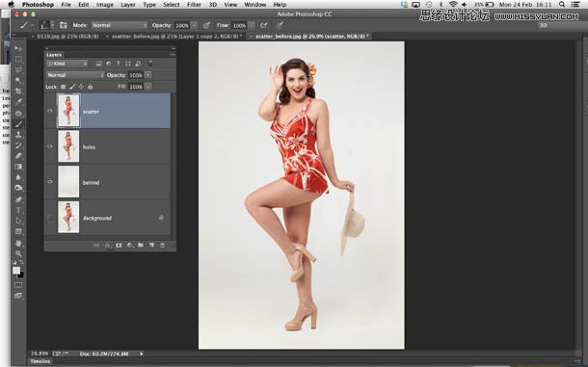Select the Magic Wand tool

pyautogui.click(x=18, y=80)
